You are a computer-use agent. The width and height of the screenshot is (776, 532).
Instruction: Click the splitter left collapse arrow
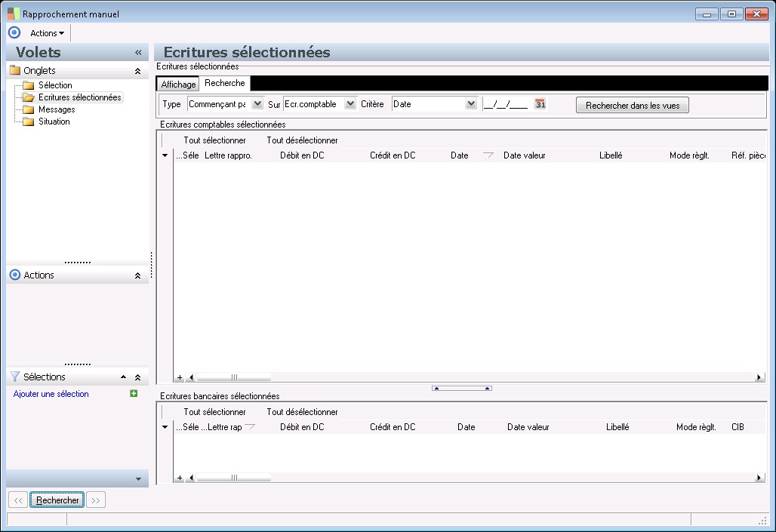click(x=436, y=389)
